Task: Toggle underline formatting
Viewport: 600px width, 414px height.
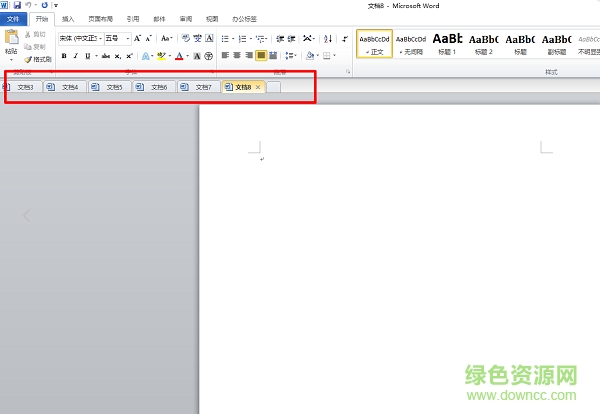Action: click(x=88, y=56)
